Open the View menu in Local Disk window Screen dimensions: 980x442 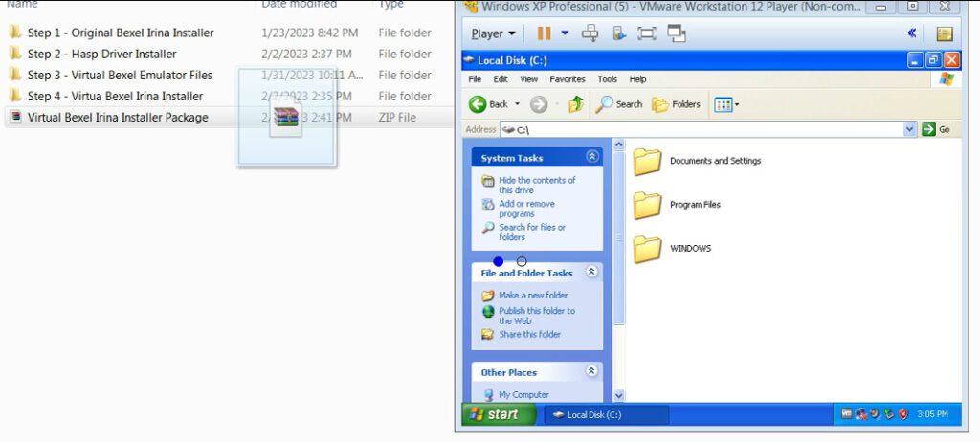(x=528, y=79)
